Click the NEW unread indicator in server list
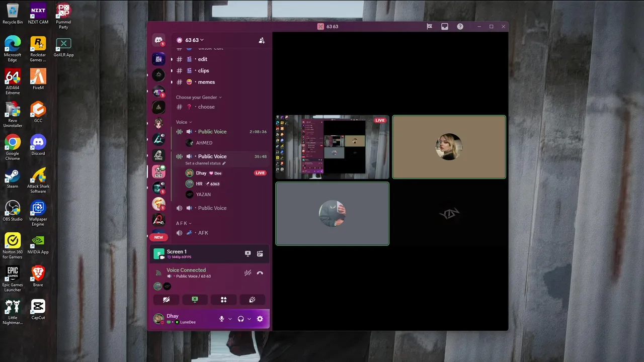The width and height of the screenshot is (644, 362). click(158, 237)
